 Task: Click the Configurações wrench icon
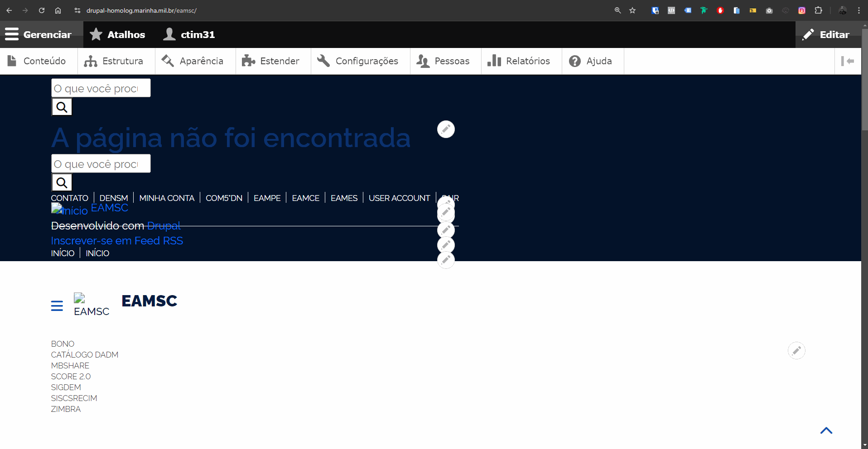[323, 61]
